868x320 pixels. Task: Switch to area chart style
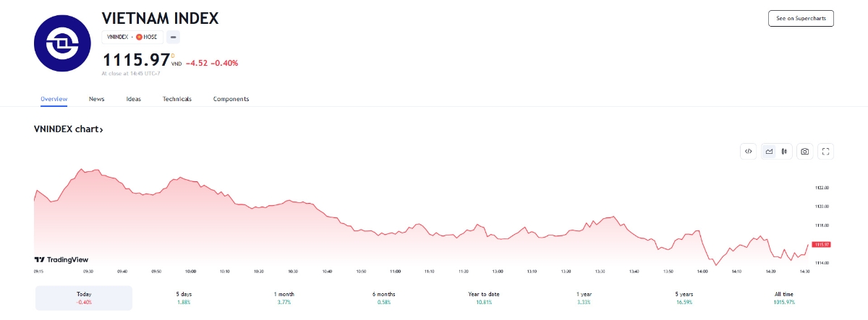pos(769,151)
